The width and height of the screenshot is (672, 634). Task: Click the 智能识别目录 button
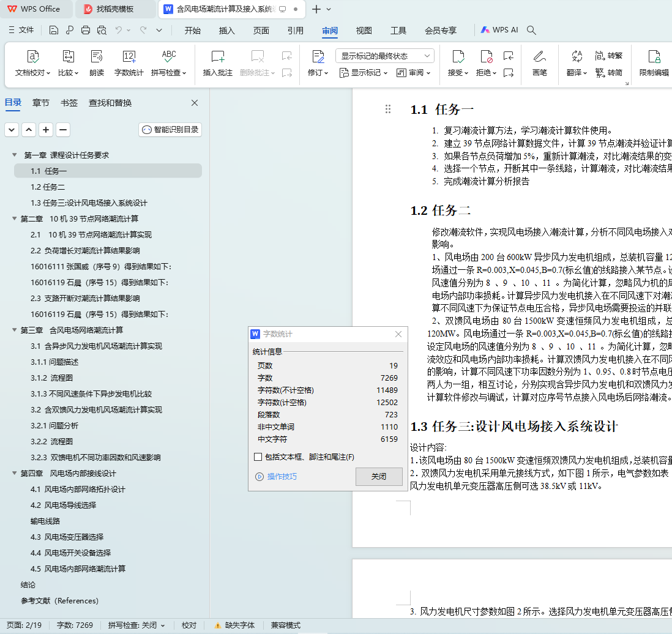pyautogui.click(x=170, y=130)
